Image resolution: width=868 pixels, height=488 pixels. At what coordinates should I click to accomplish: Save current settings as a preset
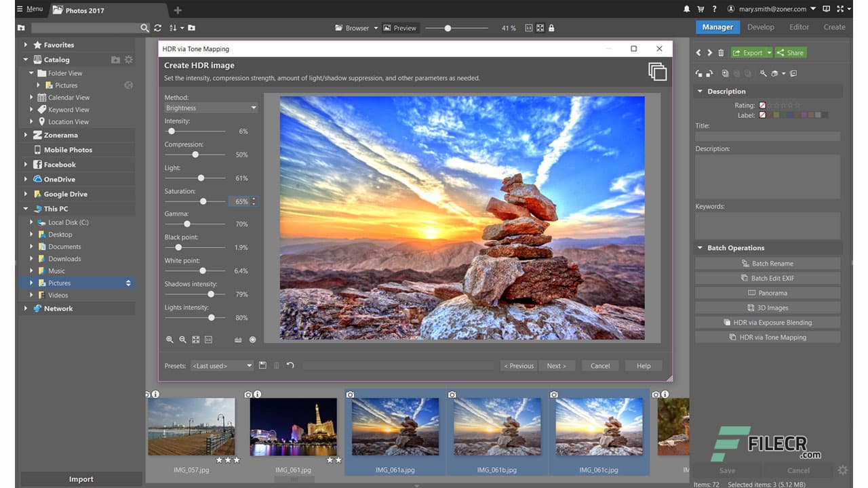(262, 365)
